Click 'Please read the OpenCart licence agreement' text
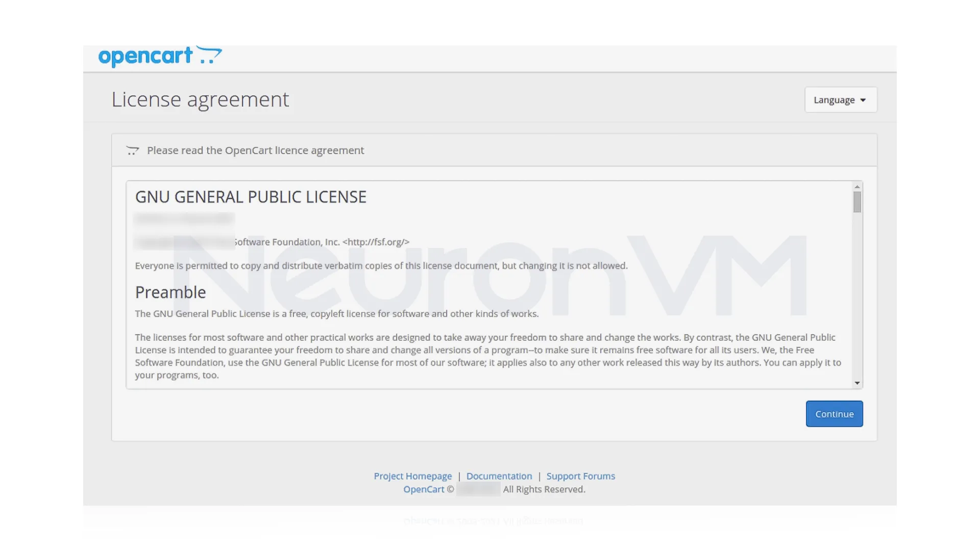 pos(255,151)
